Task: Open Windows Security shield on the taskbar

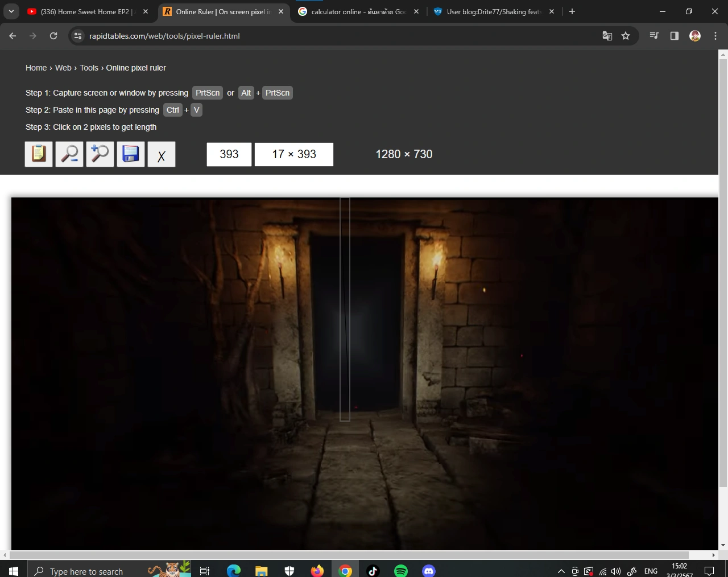Action: [x=289, y=571]
